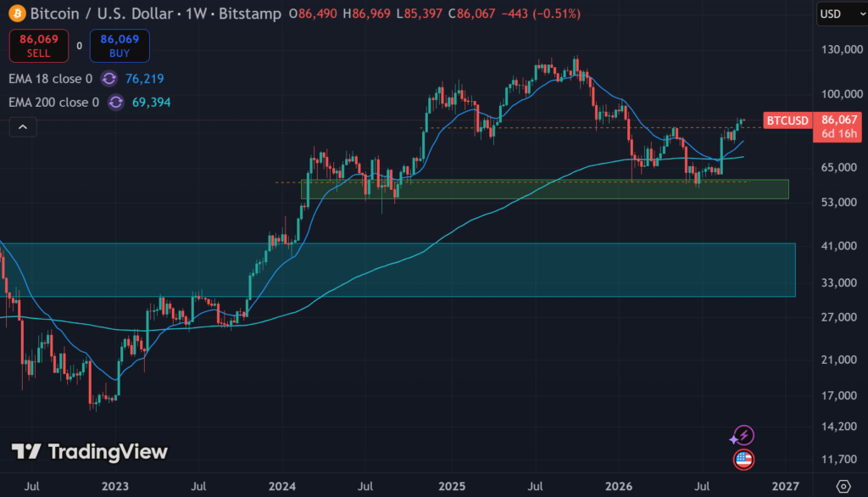Viewport: 868px width, 497px height.
Task: Click the 2027 time axis label
Action: click(785, 487)
